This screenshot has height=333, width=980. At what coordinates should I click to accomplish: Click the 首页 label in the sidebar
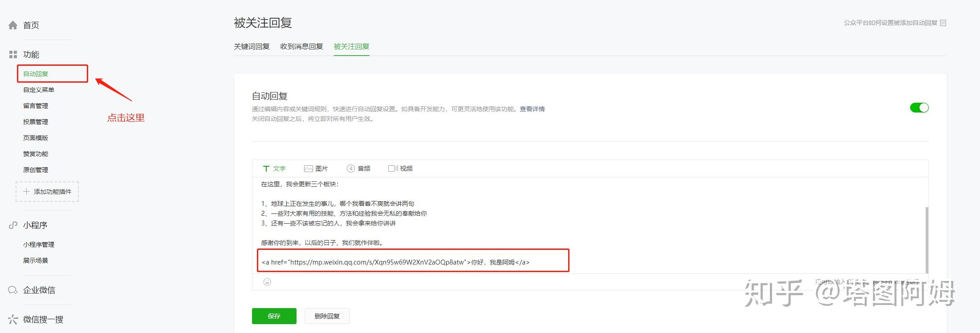tap(31, 25)
